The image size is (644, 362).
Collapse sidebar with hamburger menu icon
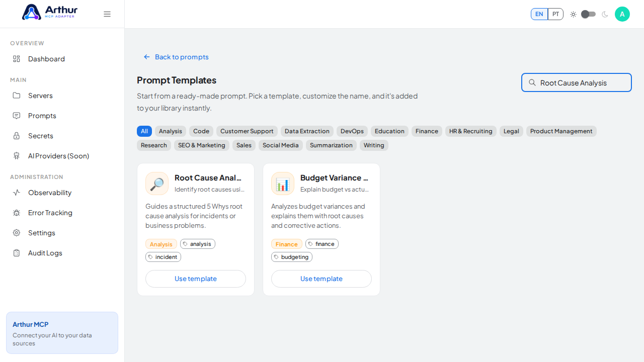coord(107,14)
